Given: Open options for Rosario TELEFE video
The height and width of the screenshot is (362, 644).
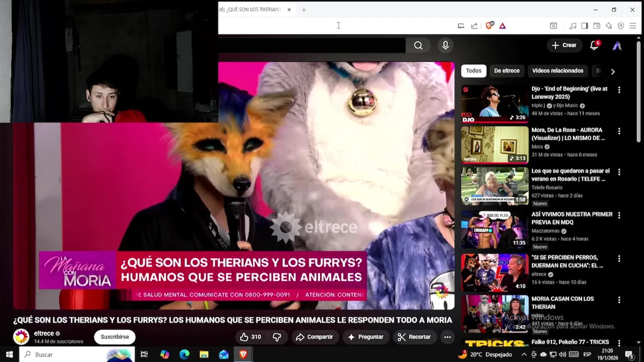Looking at the screenshot, I should [x=619, y=172].
